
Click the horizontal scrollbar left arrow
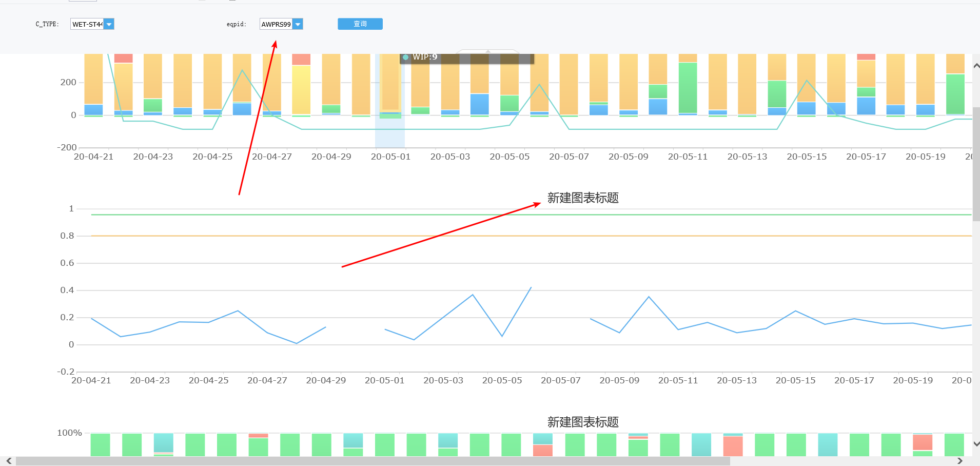tap(9, 461)
